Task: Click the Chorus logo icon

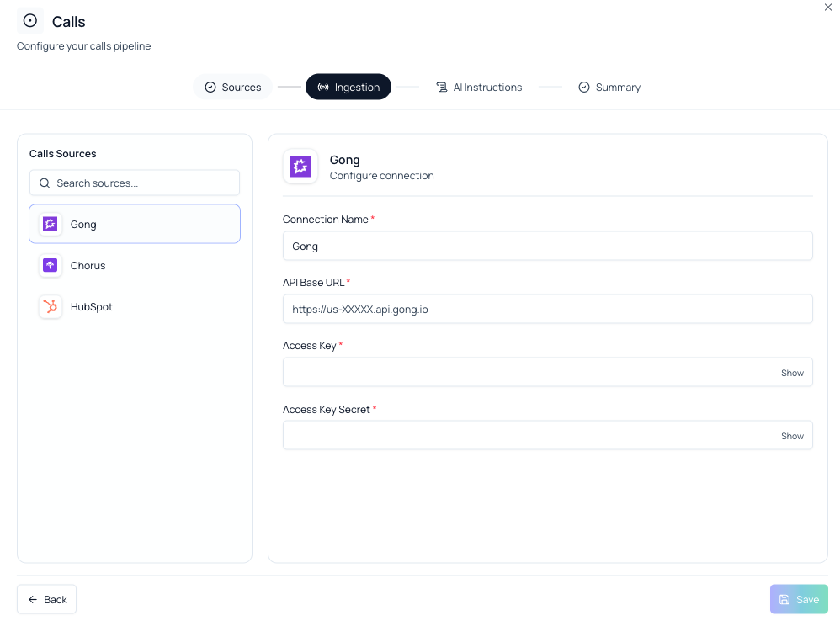Action: (x=51, y=265)
